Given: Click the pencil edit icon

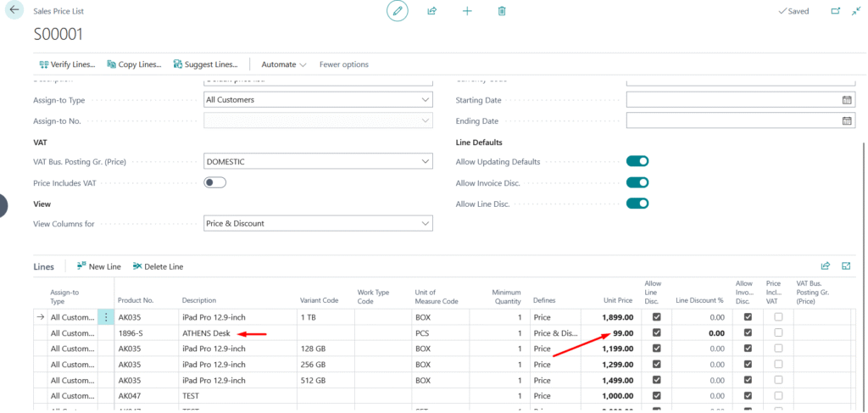Looking at the screenshot, I should pyautogui.click(x=397, y=11).
